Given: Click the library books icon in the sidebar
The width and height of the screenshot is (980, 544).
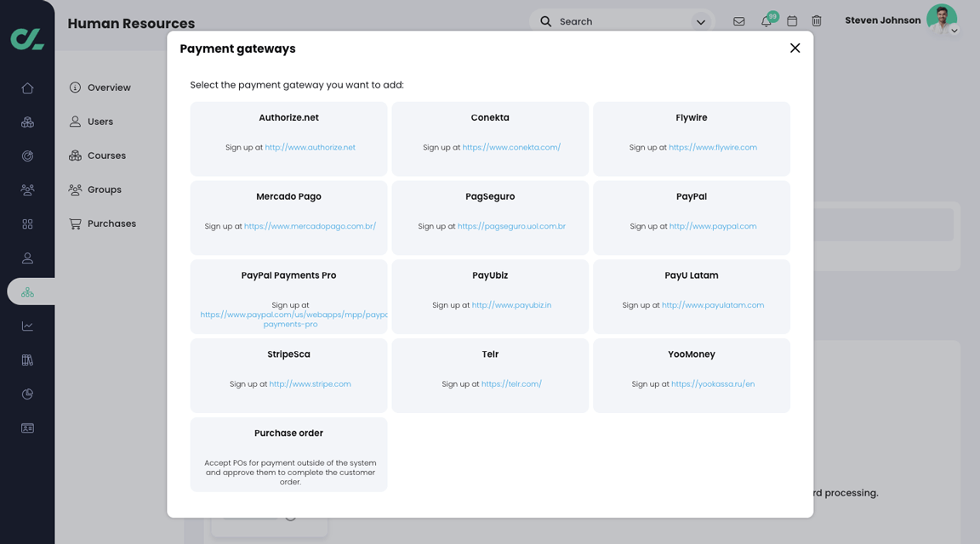Looking at the screenshot, I should pos(27,360).
